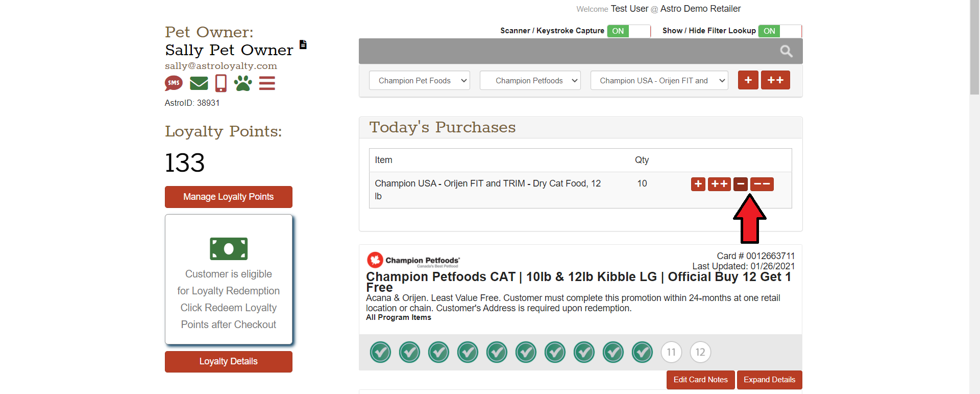Open All Program Items link

pyautogui.click(x=399, y=317)
